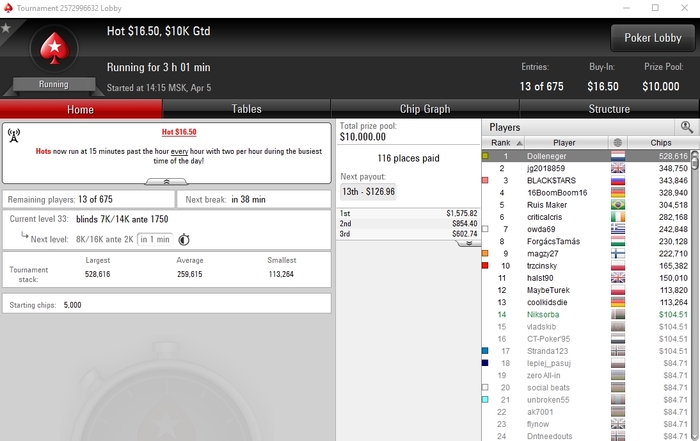Click the level timer clock icon
The width and height of the screenshot is (700, 441).
coord(184,240)
